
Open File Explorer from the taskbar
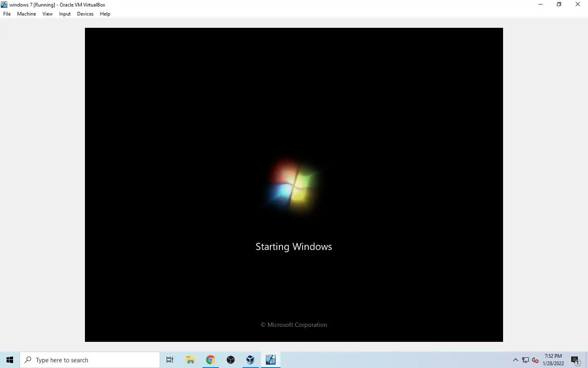coord(190,360)
